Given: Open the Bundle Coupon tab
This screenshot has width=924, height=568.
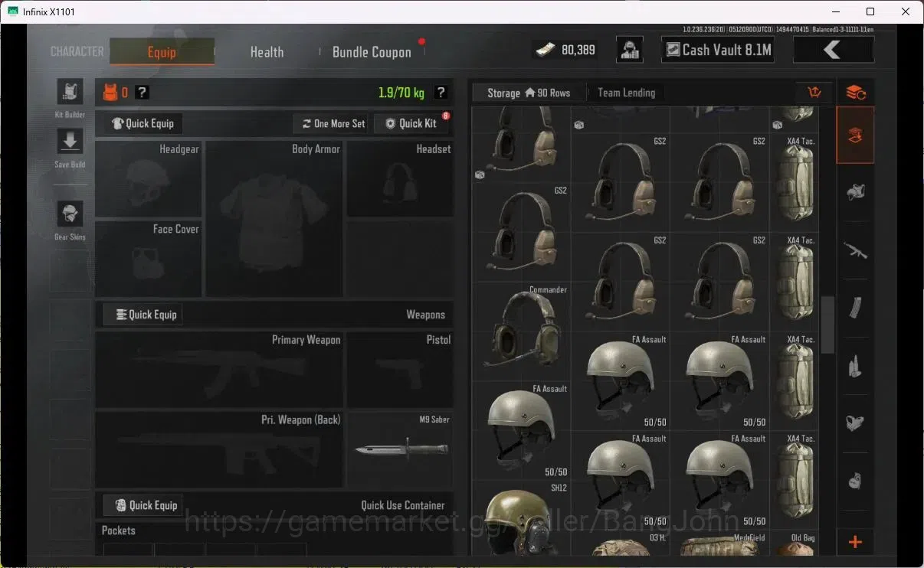Looking at the screenshot, I should (x=372, y=52).
